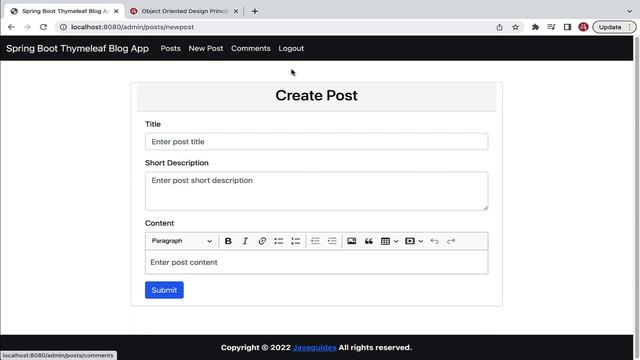Open New Post in the navbar
Screen dimensions: 640x360
(x=206, y=48)
